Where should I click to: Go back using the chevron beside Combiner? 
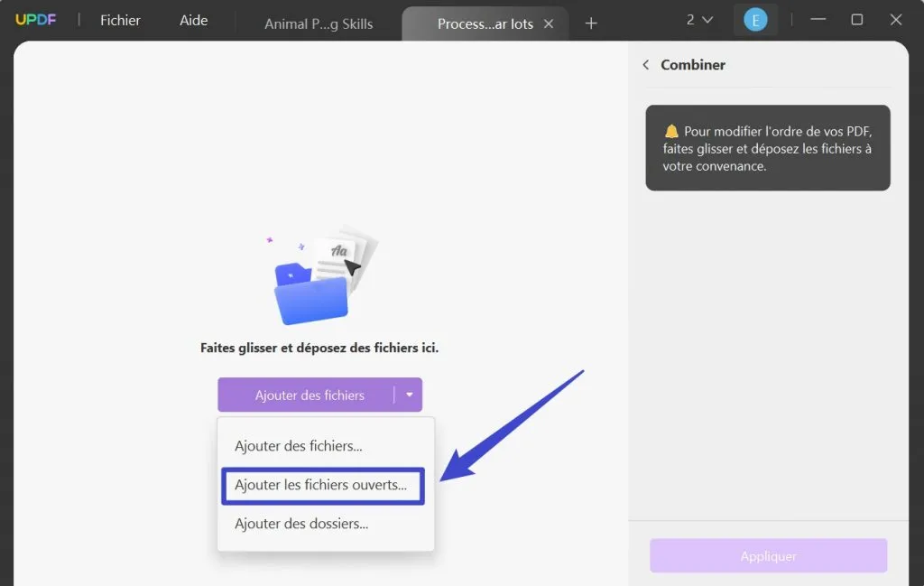646,65
